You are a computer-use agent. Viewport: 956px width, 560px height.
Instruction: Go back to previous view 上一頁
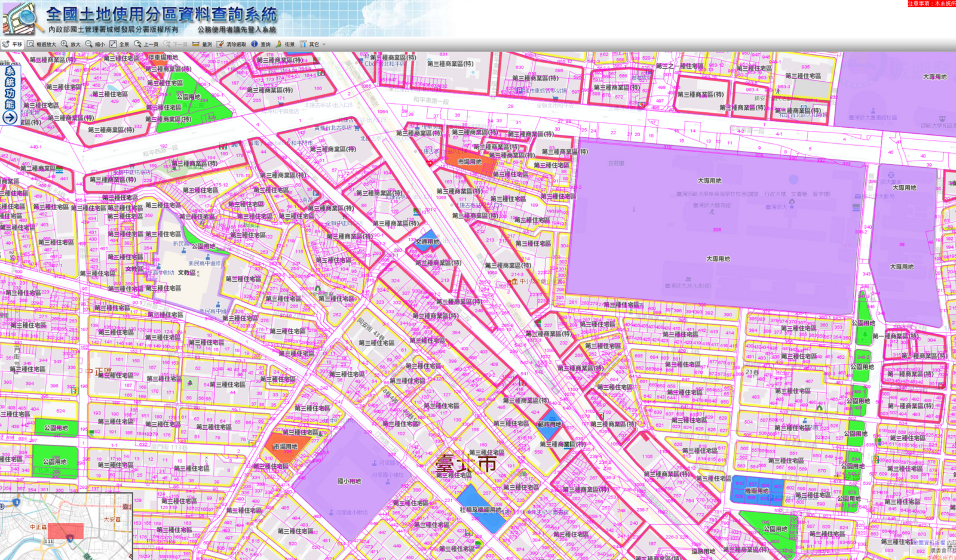pos(146,44)
